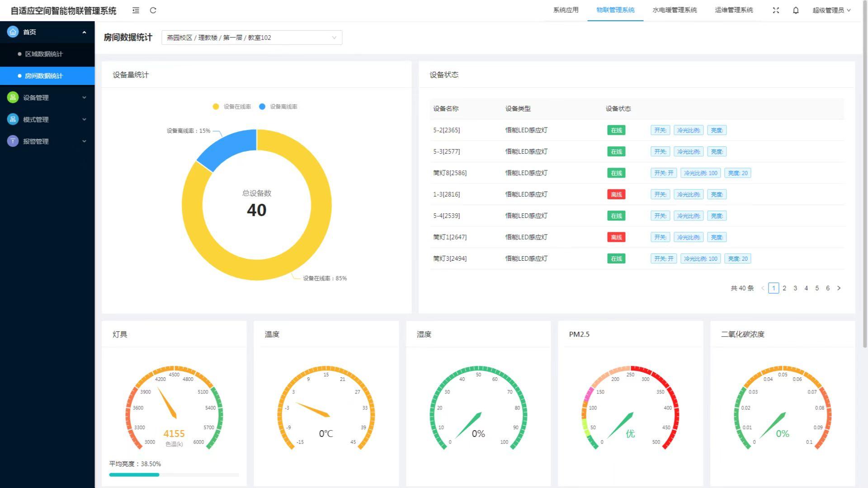Click the 冷光比例 tag for 5-3[2577]
The height and width of the screenshot is (488, 868).
(689, 152)
